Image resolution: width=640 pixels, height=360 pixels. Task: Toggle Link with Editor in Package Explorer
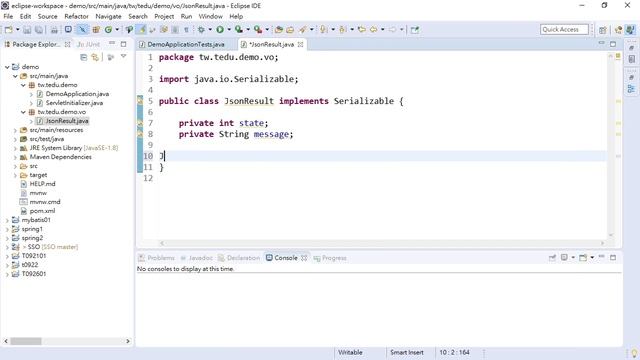96,57
